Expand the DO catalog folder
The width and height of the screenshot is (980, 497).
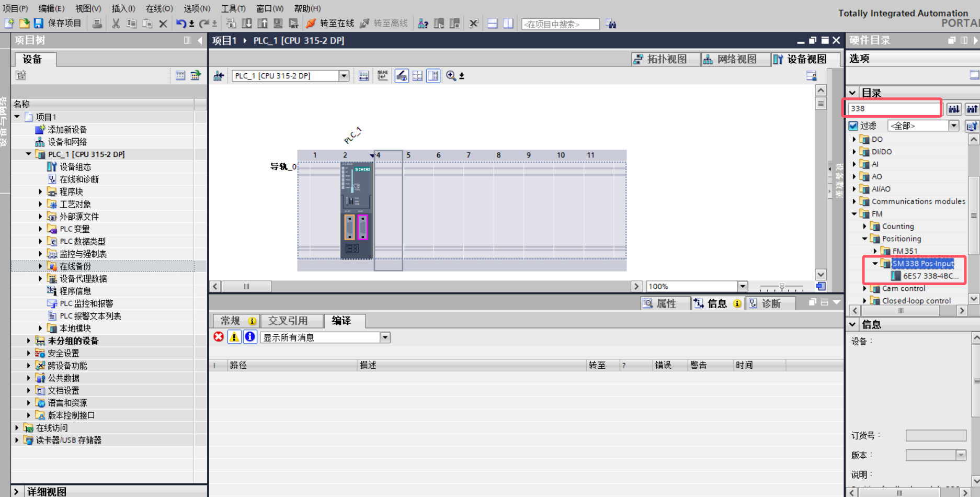click(x=854, y=139)
